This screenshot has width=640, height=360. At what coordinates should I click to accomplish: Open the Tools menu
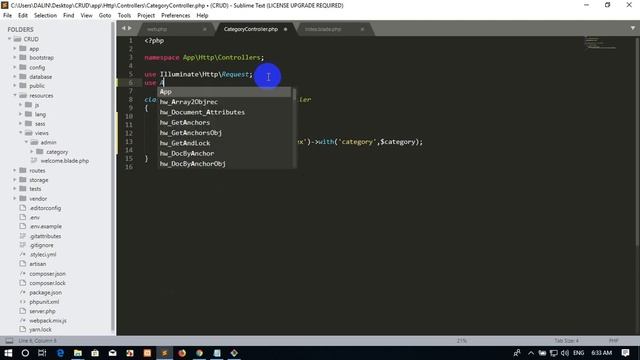point(124,16)
